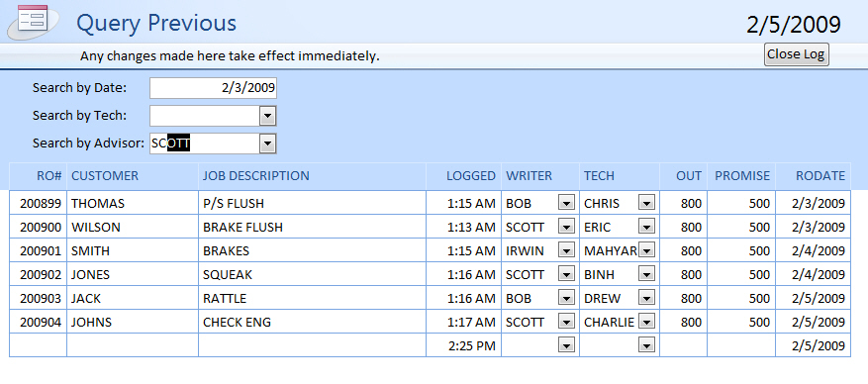Select customer cell JONES
868x384 pixels.
(x=133, y=274)
